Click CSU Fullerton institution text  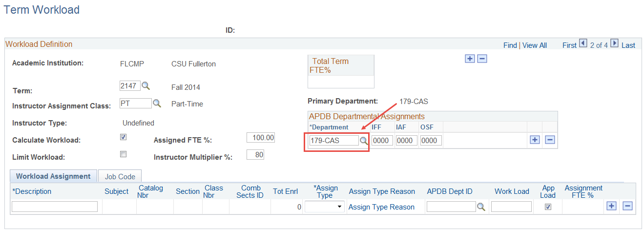[193, 64]
